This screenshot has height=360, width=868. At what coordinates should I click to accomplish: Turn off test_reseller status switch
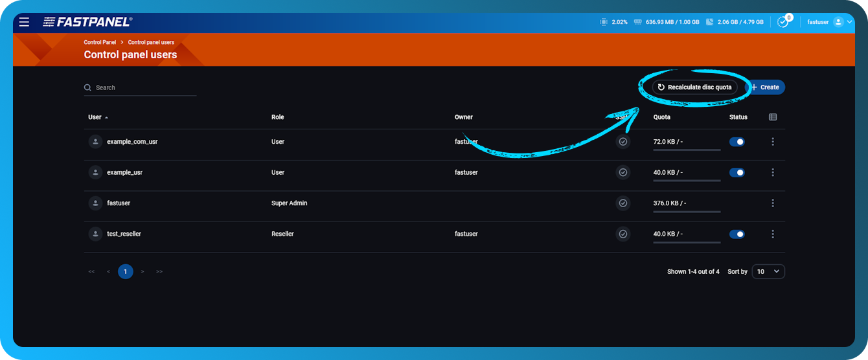pyautogui.click(x=737, y=234)
